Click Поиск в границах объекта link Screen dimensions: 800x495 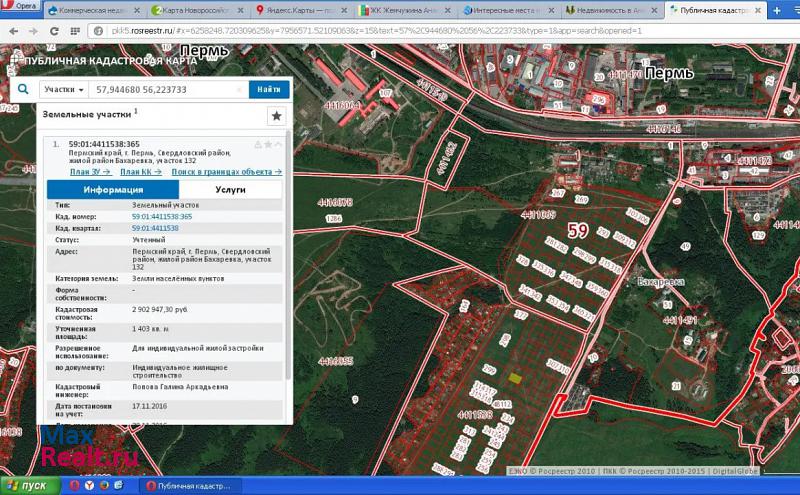click(x=226, y=172)
